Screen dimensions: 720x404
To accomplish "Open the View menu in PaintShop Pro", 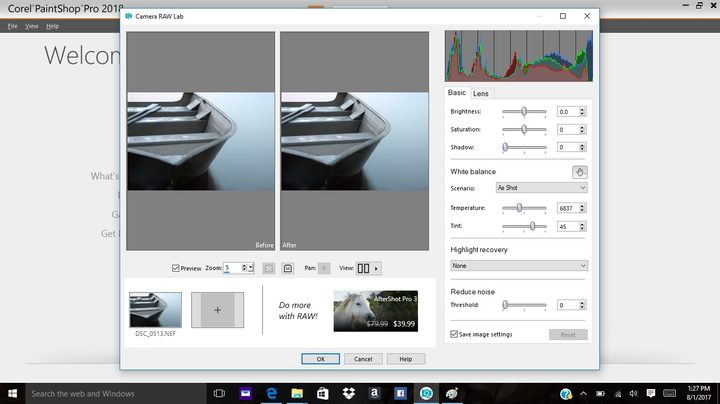I will click(32, 26).
